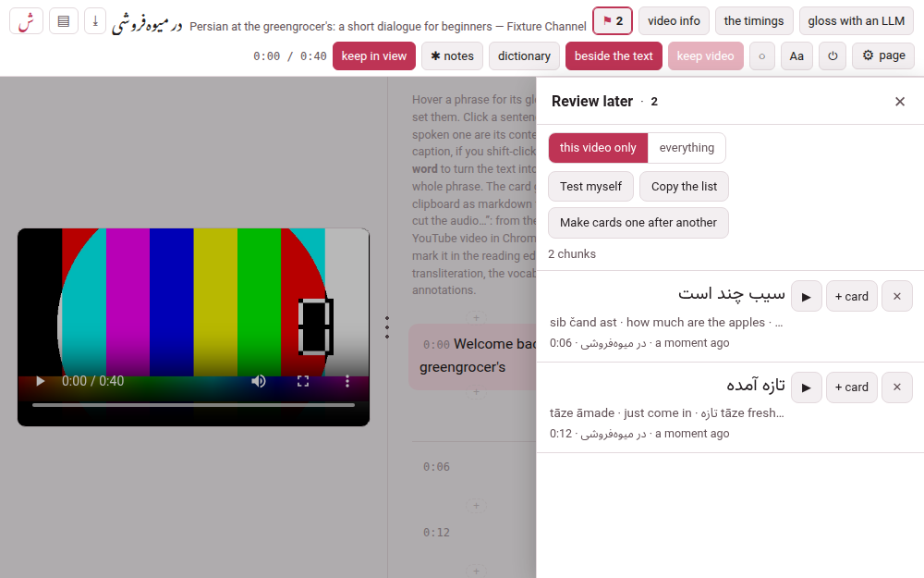Image resolution: width=924 pixels, height=578 pixels.
Task: Seek using the video progress bar
Action: click(193, 405)
